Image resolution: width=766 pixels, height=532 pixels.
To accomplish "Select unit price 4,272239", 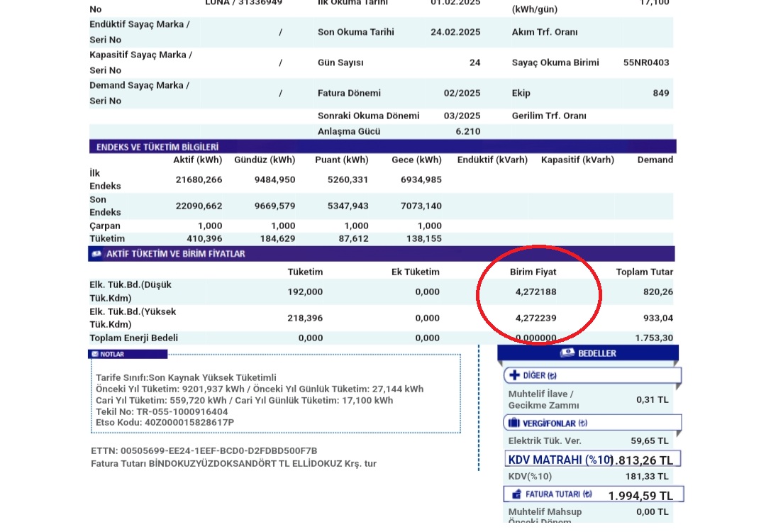I will pyautogui.click(x=536, y=318).
